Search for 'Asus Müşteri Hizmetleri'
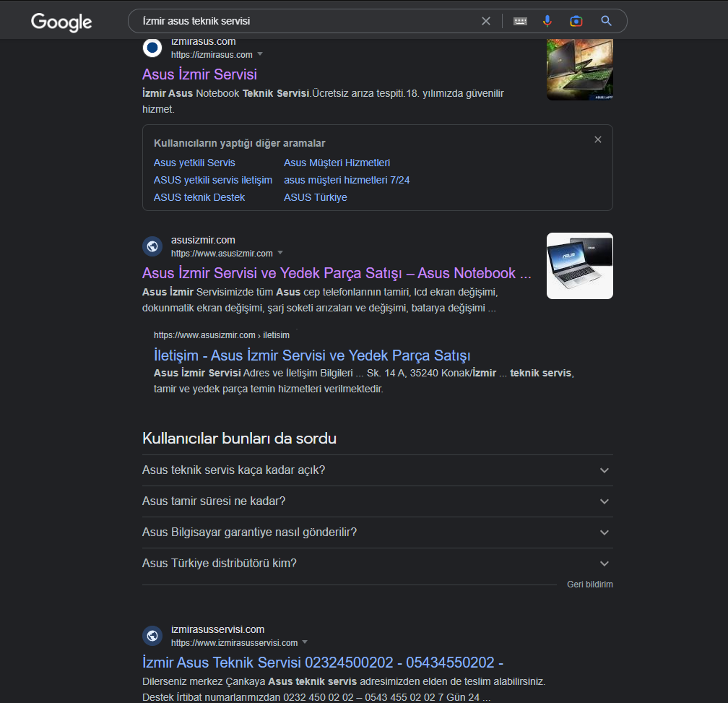The image size is (728, 703). tap(337, 163)
